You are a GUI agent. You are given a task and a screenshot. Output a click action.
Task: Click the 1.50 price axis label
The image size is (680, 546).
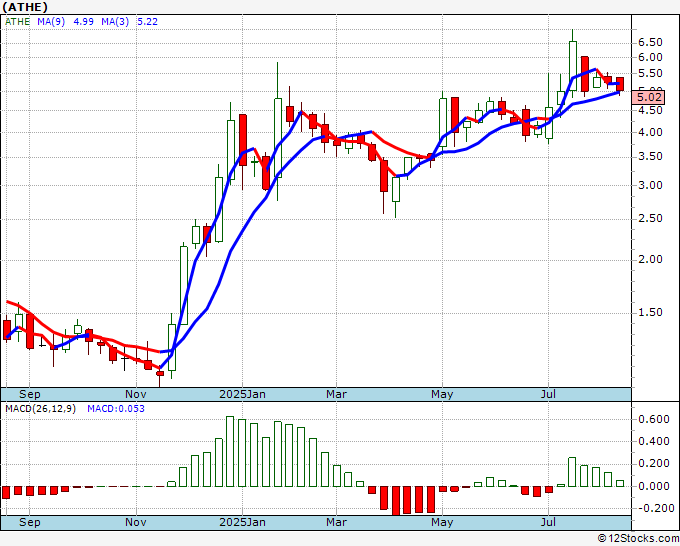pyautogui.click(x=650, y=312)
